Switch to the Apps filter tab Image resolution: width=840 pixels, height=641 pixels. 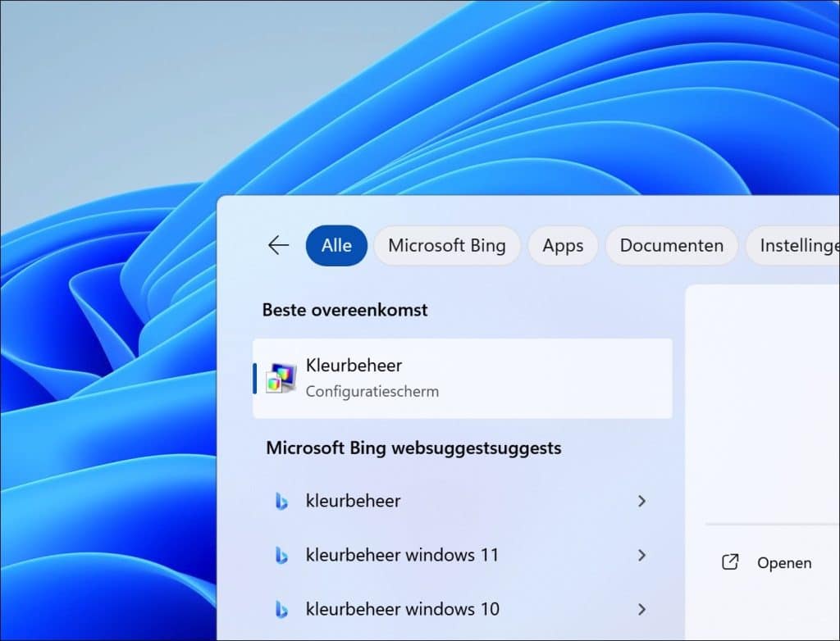[x=563, y=245]
